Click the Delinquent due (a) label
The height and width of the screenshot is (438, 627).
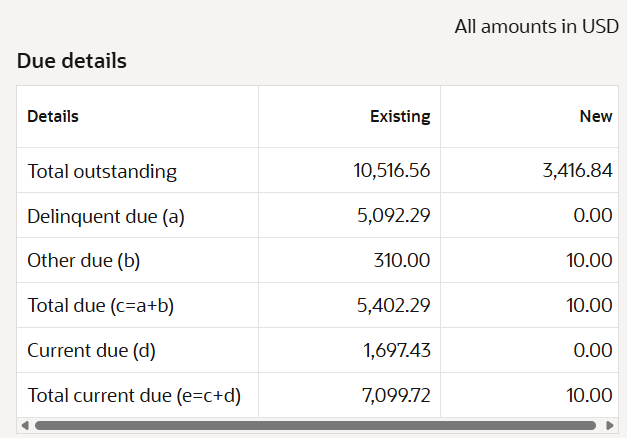(106, 216)
